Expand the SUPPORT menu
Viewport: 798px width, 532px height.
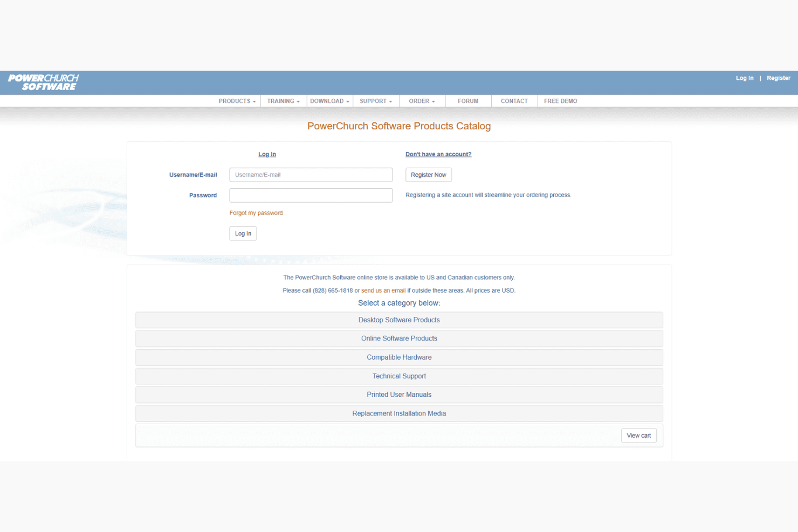[x=376, y=101]
